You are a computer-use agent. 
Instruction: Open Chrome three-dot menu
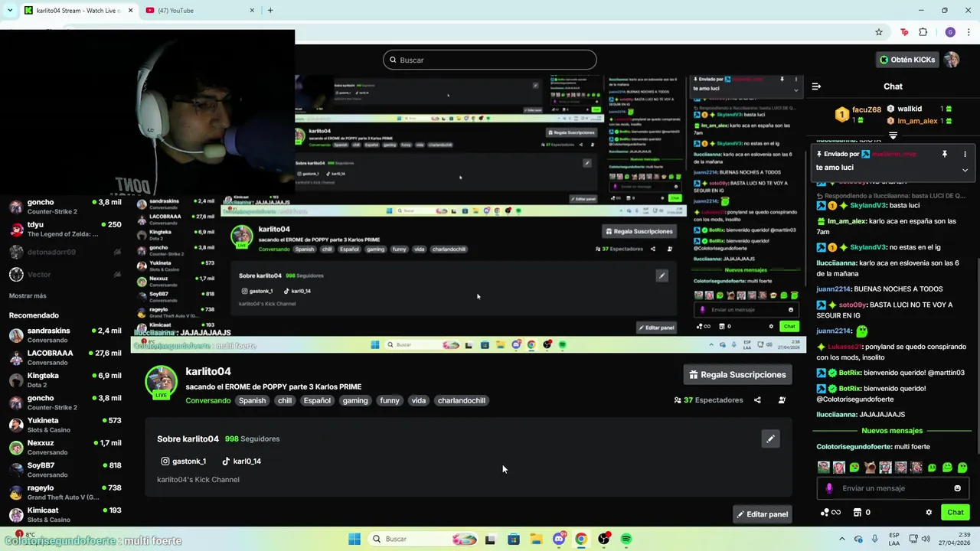[x=969, y=32]
